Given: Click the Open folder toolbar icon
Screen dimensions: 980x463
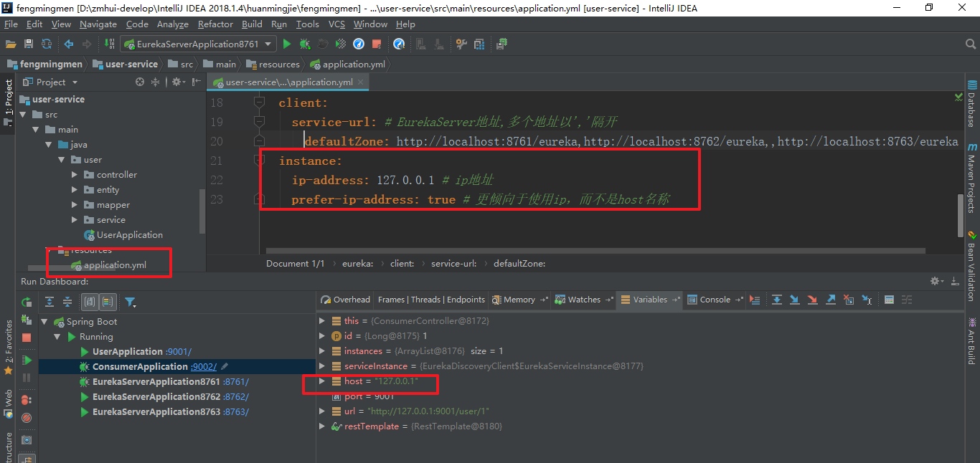Looking at the screenshot, I should (11, 44).
